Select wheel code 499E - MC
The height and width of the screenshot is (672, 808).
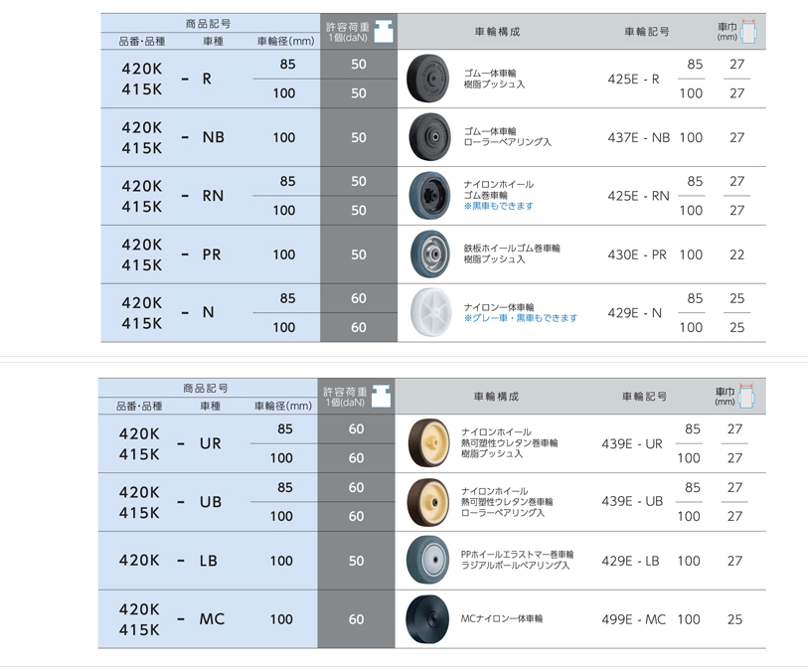[634, 619]
